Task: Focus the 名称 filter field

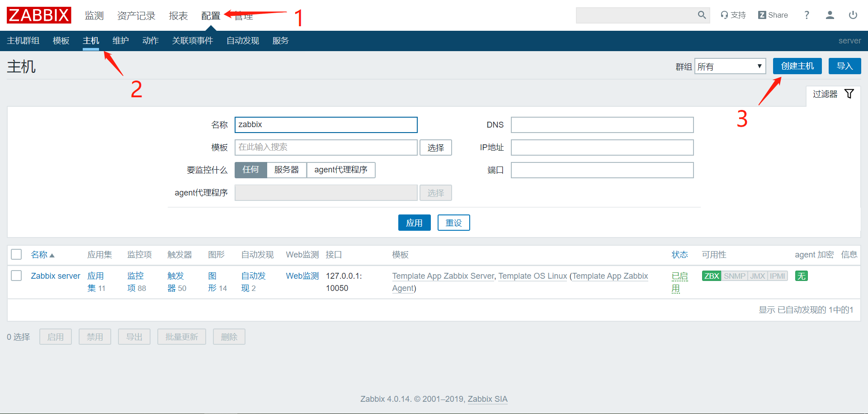Action: [326, 125]
